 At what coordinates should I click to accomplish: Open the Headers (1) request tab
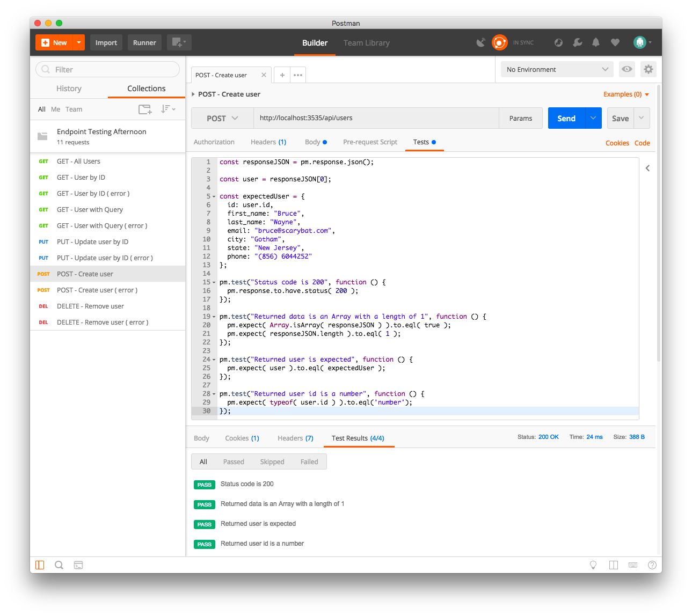point(268,142)
